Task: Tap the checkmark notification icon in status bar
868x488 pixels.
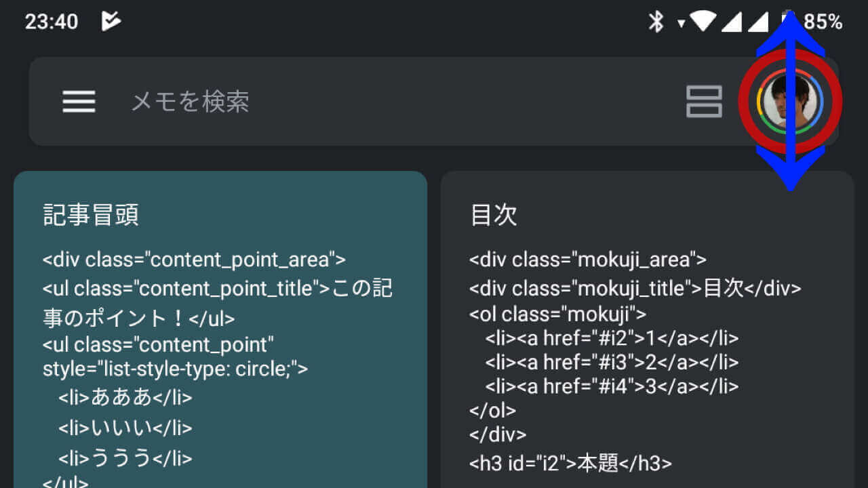Action: [x=111, y=22]
